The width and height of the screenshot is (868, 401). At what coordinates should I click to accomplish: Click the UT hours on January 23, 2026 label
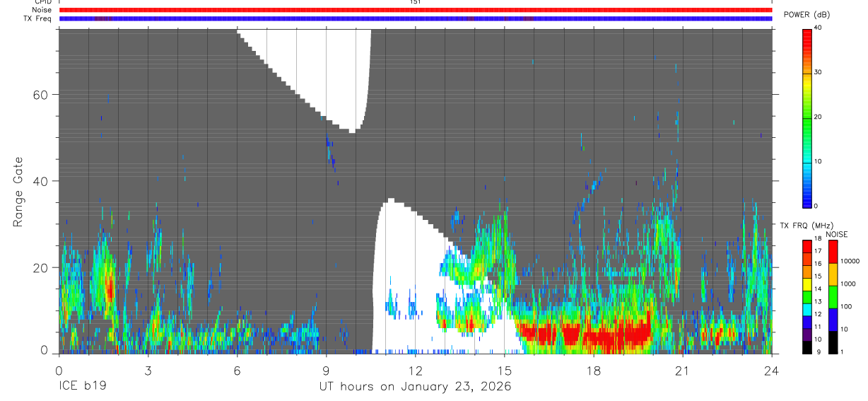coord(414,387)
